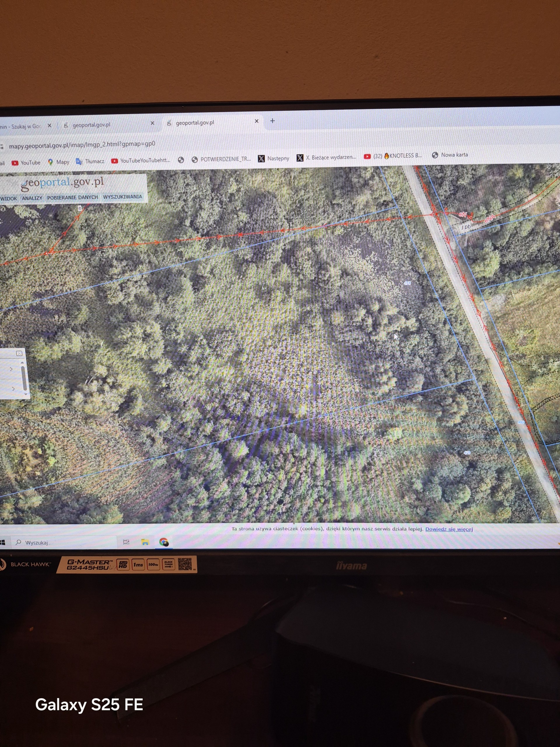This screenshot has width=560, height=747.
Task: Click the Dowiedz się więcej cookies link
Action: 449,529
